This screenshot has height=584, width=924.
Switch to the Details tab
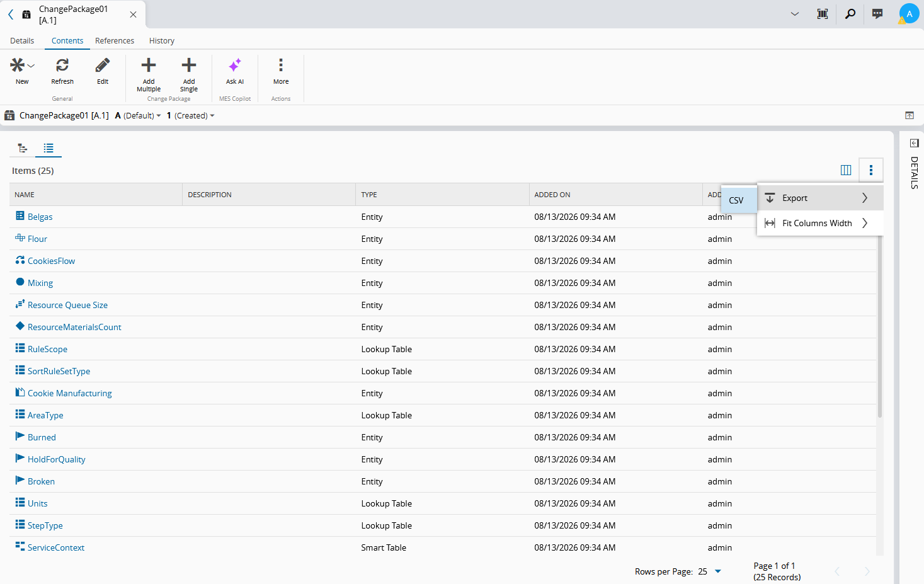tap(22, 41)
